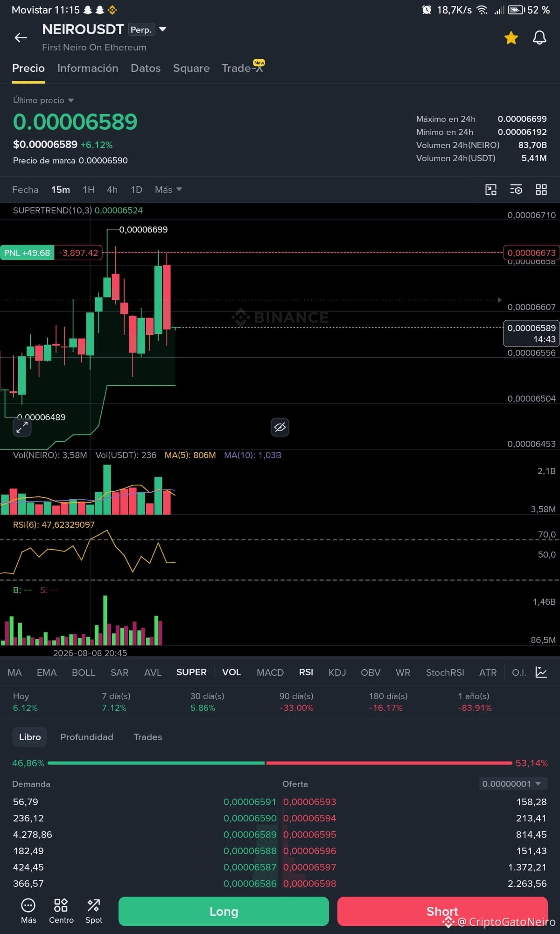Tap the Binance notification icon in status bar

[112, 10]
